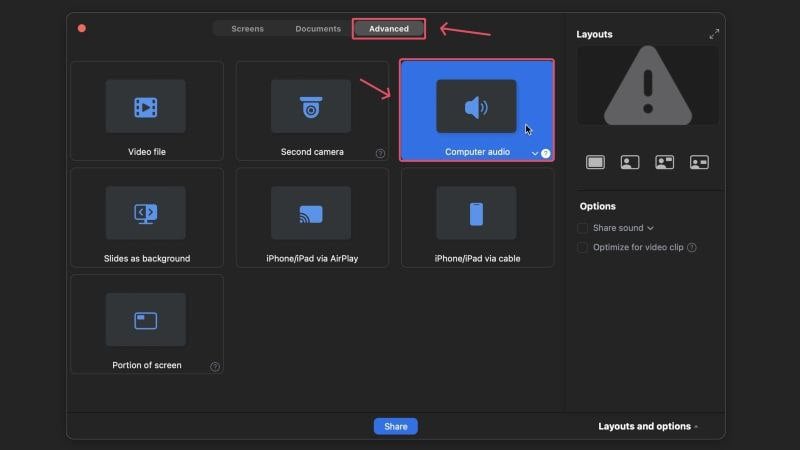Choose iPhone/iPad via cable option

coord(477,217)
